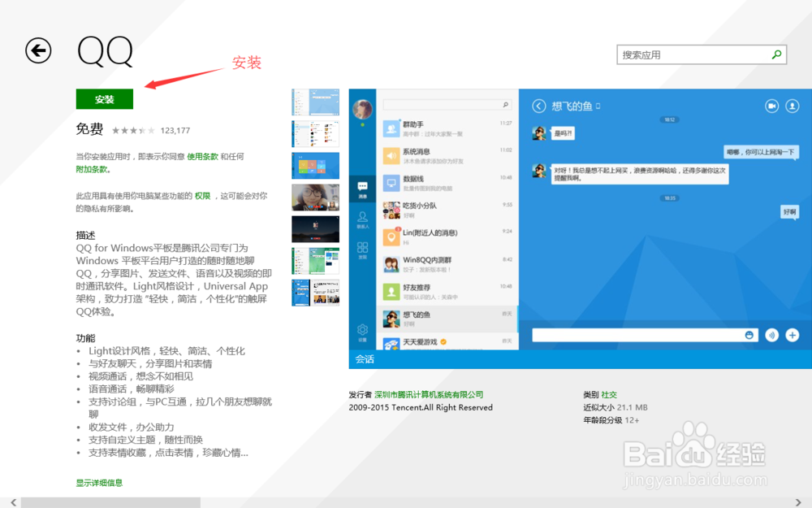Select the dark fifth screenshot thumbnail
The image size is (812, 508).
click(315, 229)
